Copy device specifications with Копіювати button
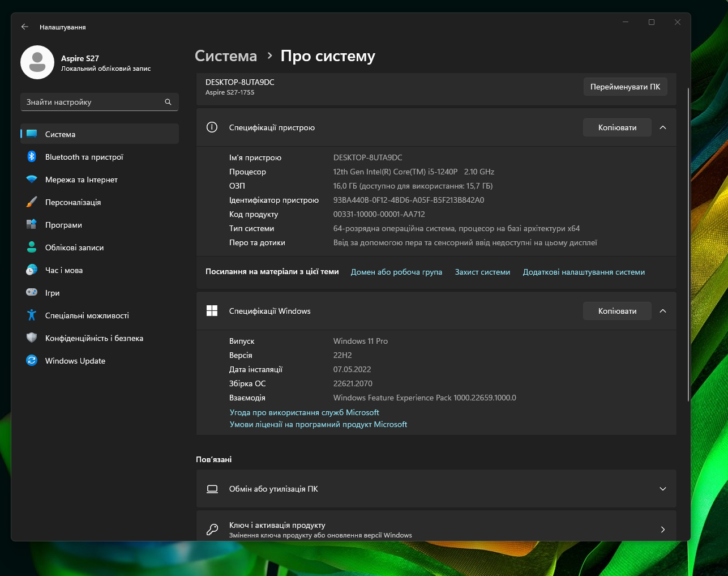 (x=617, y=127)
